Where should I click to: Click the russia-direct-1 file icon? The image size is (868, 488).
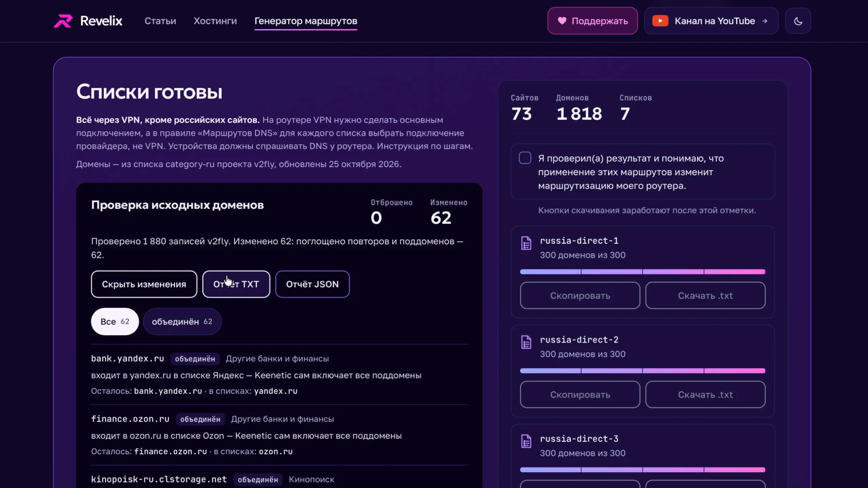pyautogui.click(x=526, y=243)
